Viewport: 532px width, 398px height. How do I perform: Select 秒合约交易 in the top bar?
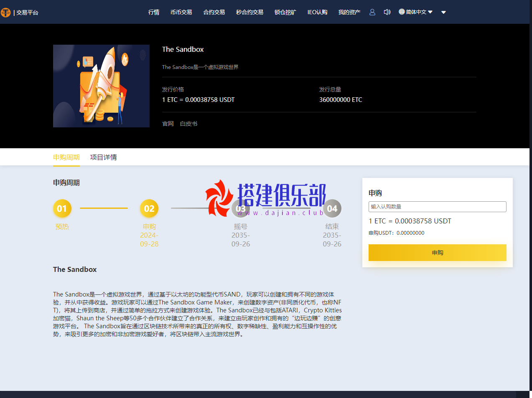249,12
